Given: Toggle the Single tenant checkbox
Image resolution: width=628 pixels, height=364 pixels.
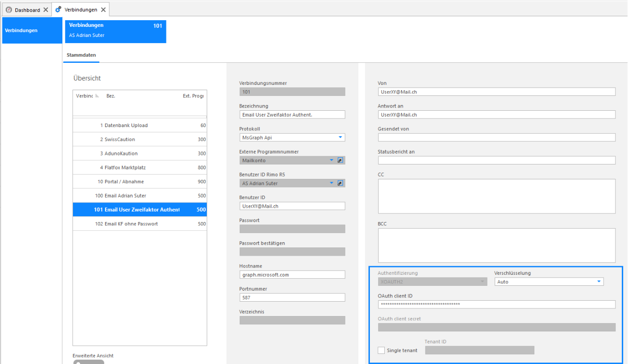Looking at the screenshot, I should pyautogui.click(x=381, y=351).
